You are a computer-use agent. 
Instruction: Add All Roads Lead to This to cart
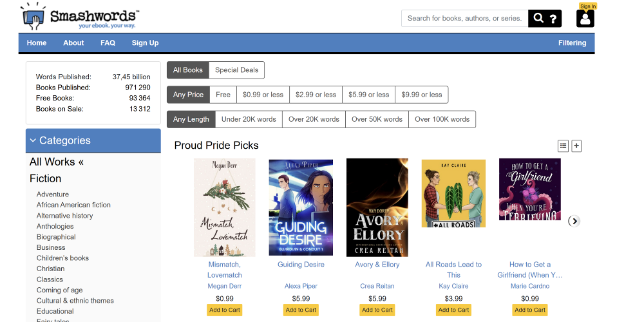click(x=454, y=310)
